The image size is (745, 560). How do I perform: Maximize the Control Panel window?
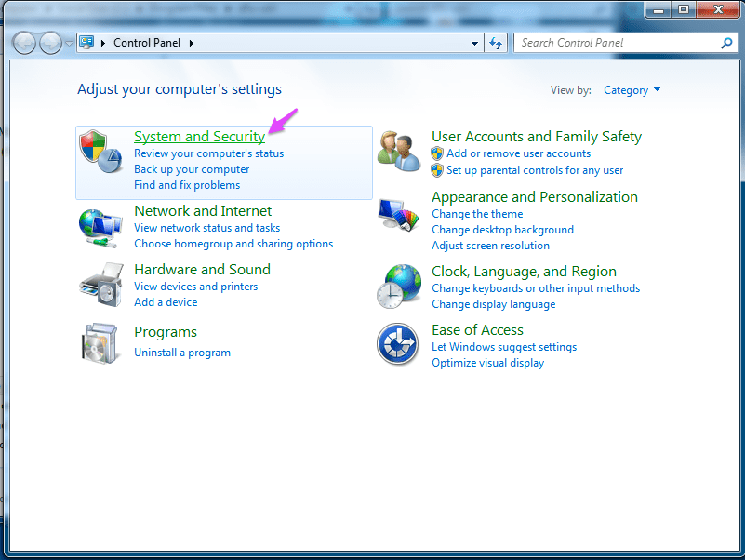point(684,9)
